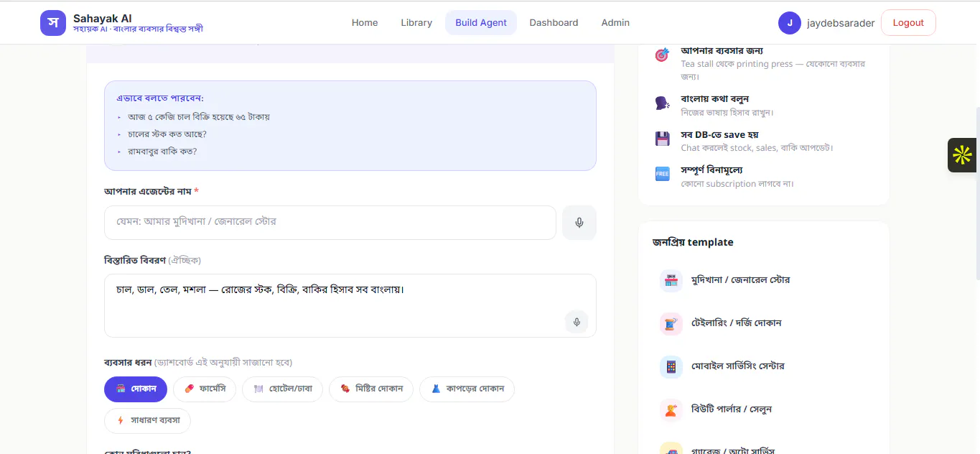The image size is (980, 454).
Task: Click the সব DB-তে save হয় feature text
Action: tap(719, 135)
